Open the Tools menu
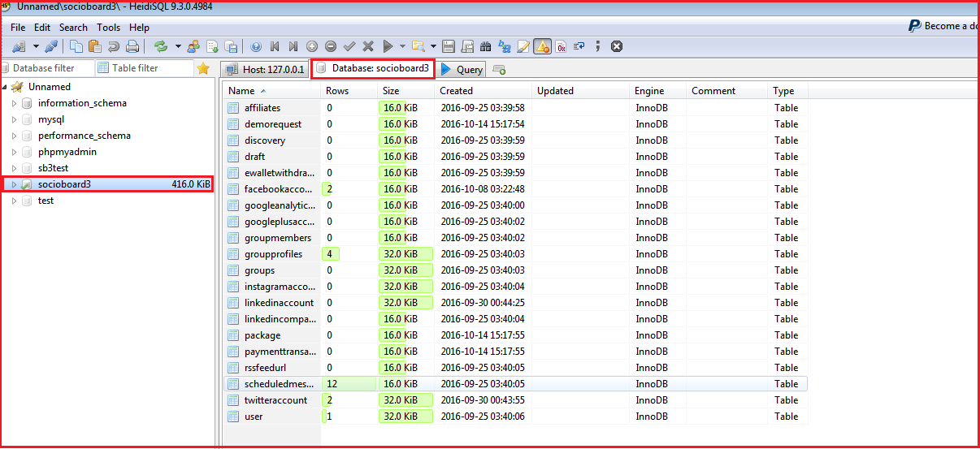Image resolution: width=980 pixels, height=449 pixels. pyautogui.click(x=108, y=28)
